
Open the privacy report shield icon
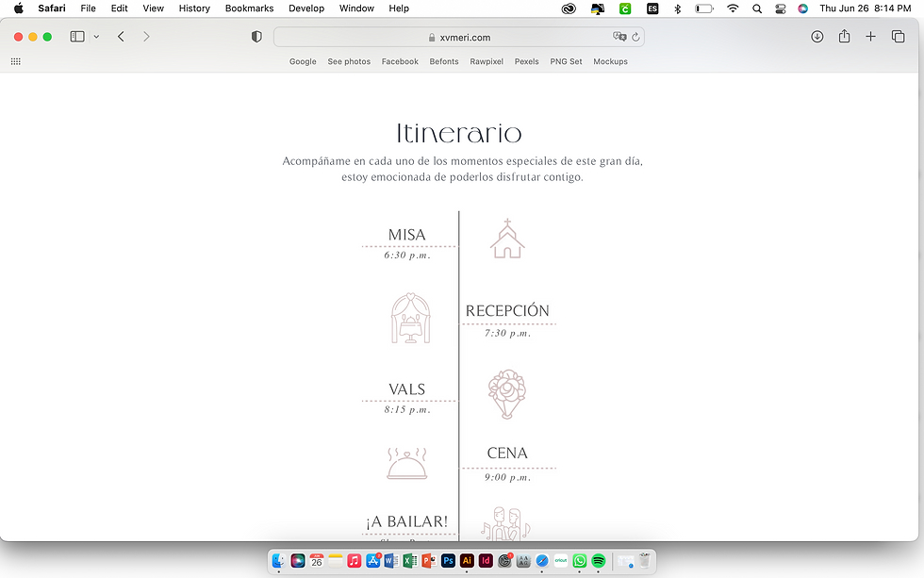(x=256, y=37)
